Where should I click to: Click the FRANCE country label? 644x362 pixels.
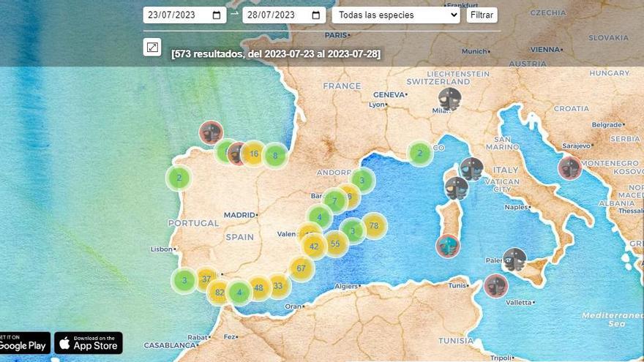(x=342, y=86)
